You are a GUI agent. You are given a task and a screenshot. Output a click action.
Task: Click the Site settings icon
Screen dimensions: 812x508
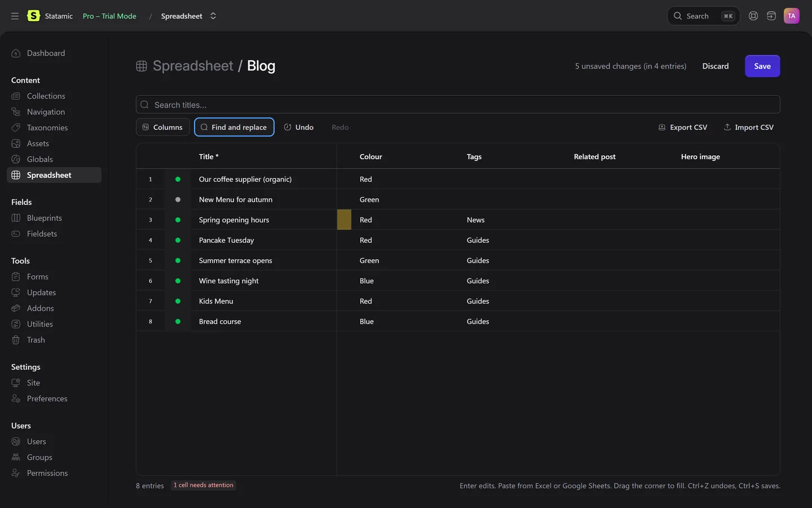click(16, 383)
